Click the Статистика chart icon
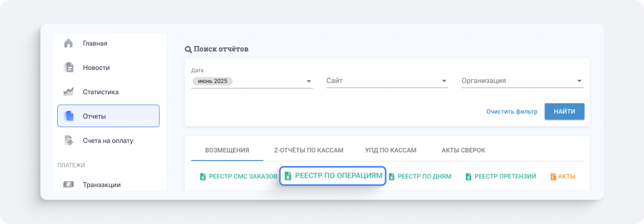Image resolution: width=644 pixels, height=224 pixels. coord(68,92)
